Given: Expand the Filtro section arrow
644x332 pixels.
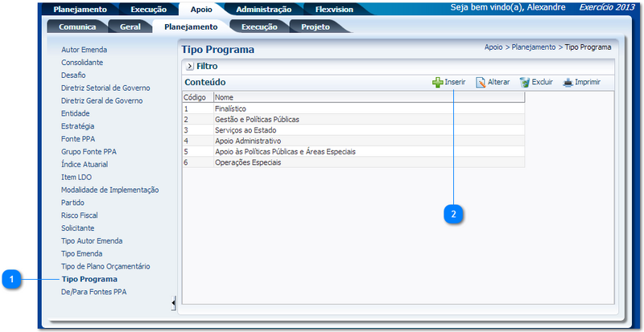Looking at the screenshot, I should 190,67.
